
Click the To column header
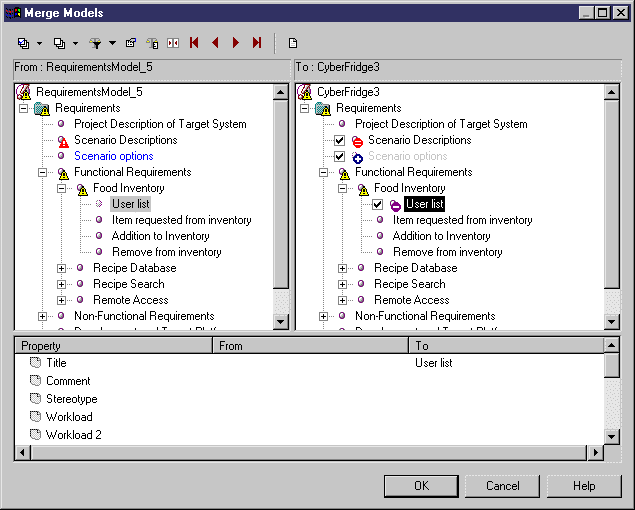(x=506, y=346)
